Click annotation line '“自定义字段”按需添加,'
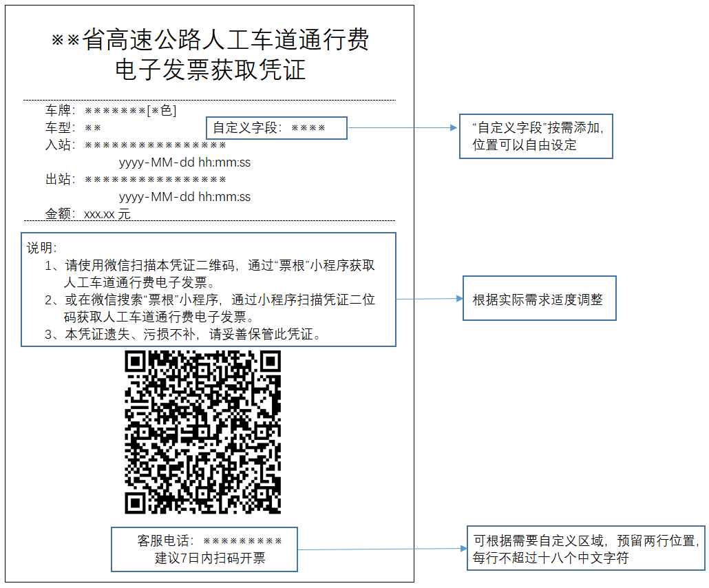This screenshot has width=709, height=588. coord(538,128)
